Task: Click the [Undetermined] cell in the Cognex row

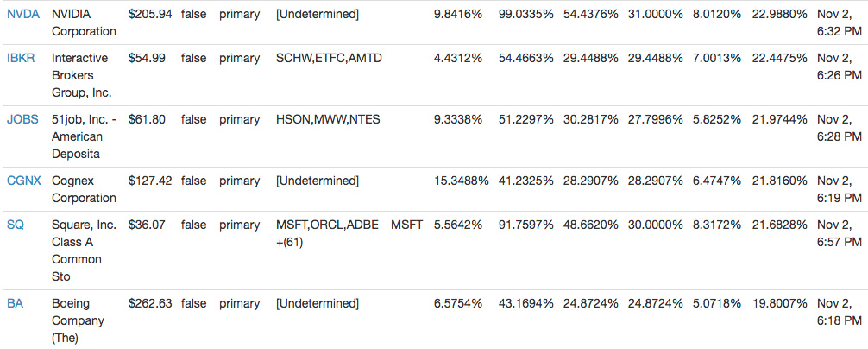Action: pos(318,181)
